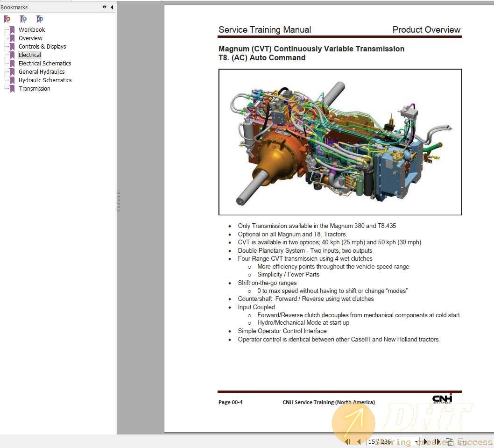The width and height of the screenshot is (494, 448).
Task: Jump to the first page
Action: click(348, 441)
